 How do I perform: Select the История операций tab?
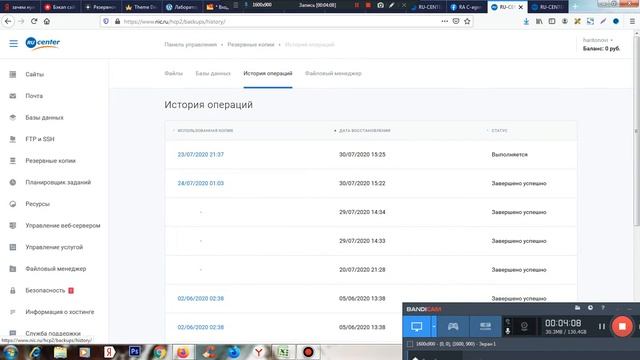coord(268,73)
